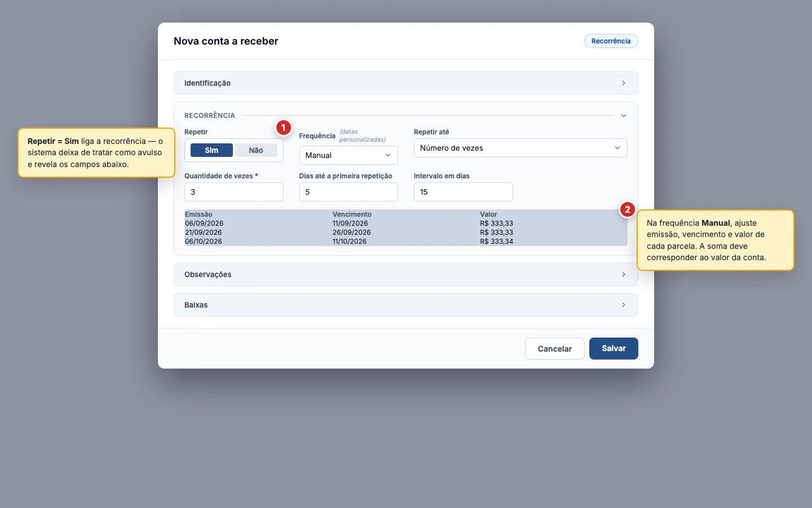Collapse the Recorrência section chevron
The width and height of the screenshot is (812, 508).
tap(623, 116)
